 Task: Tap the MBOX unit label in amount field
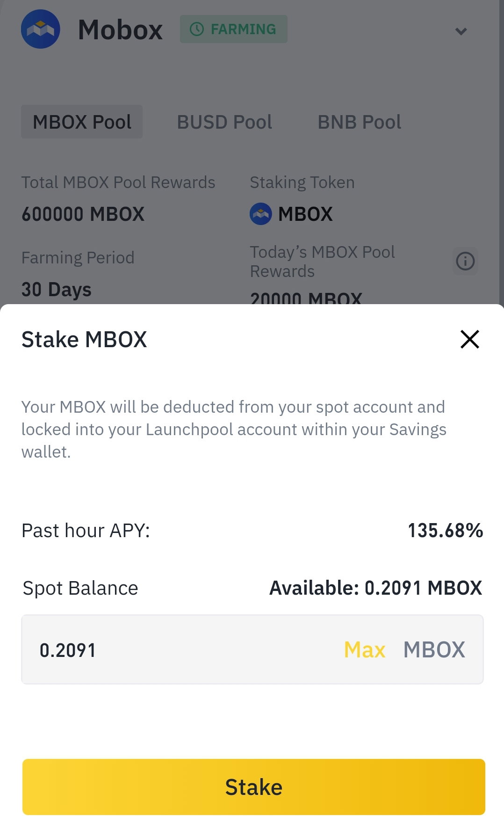434,650
